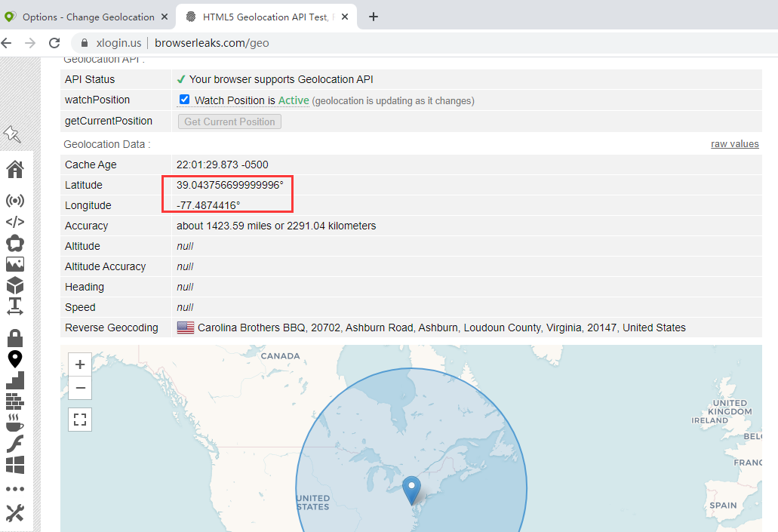Image resolution: width=778 pixels, height=532 pixels.
Task: Click the site security padlock icon
Action: pos(85,43)
